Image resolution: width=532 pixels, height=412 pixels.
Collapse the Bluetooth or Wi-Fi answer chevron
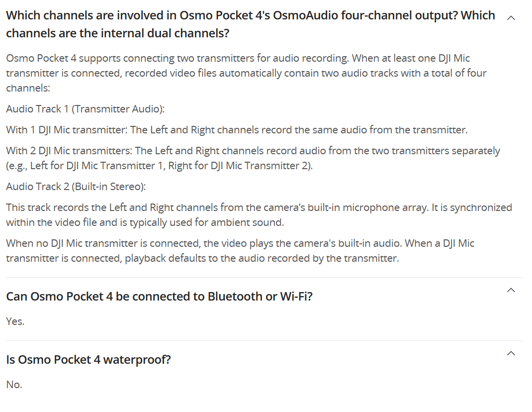pyautogui.click(x=511, y=290)
